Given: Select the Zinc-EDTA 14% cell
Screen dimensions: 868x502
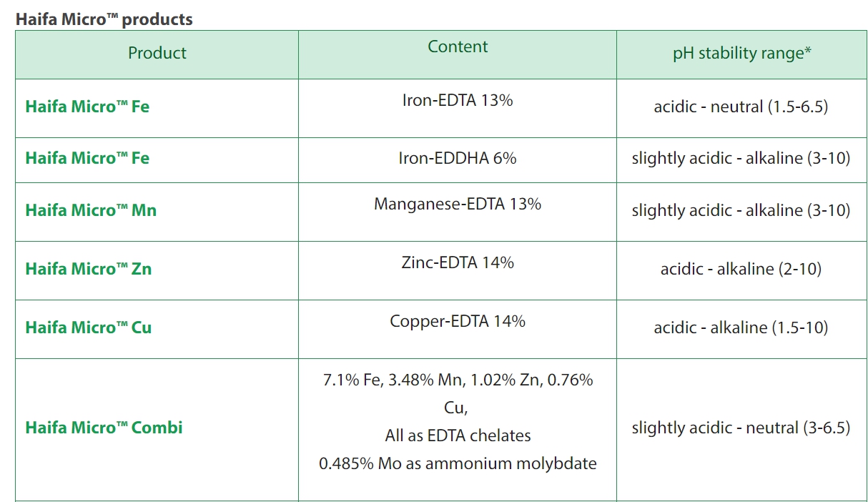Looking at the screenshot, I should (x=458, y=263).
